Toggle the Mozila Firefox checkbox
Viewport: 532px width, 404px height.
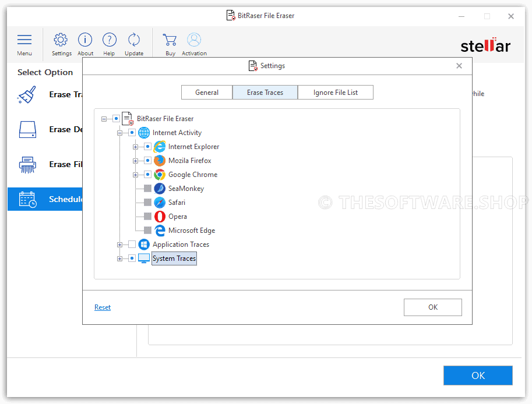point(147,161)
